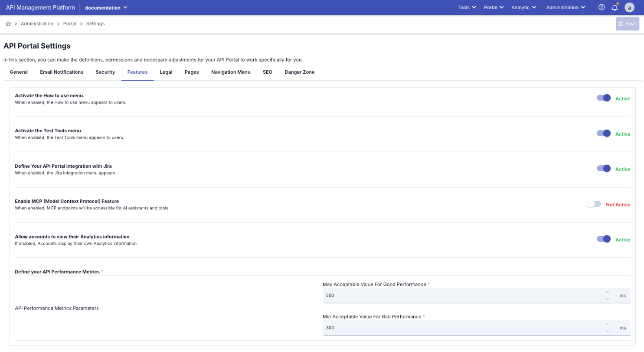Screen dimensions: 644x352
Task: Decrease the Bad Performance value with down arrow
Action: click(x=607, y=331)
